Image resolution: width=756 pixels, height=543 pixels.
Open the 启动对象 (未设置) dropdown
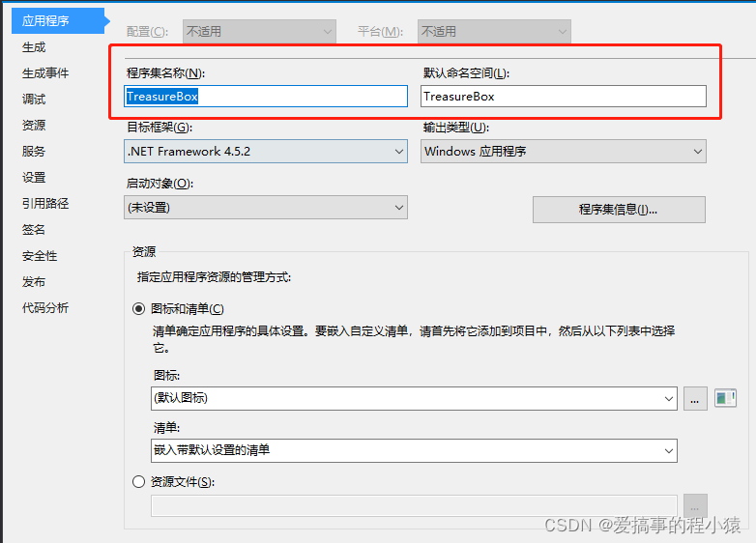coord(266,208)
